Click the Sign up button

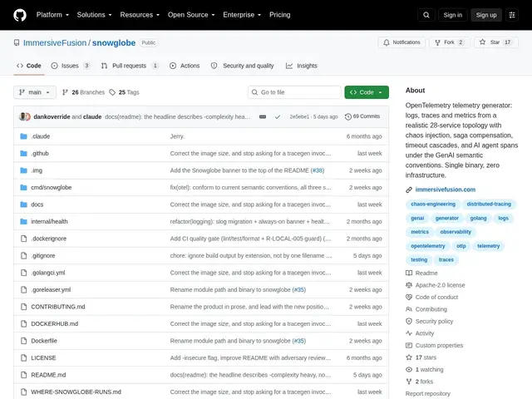point(485,15)
